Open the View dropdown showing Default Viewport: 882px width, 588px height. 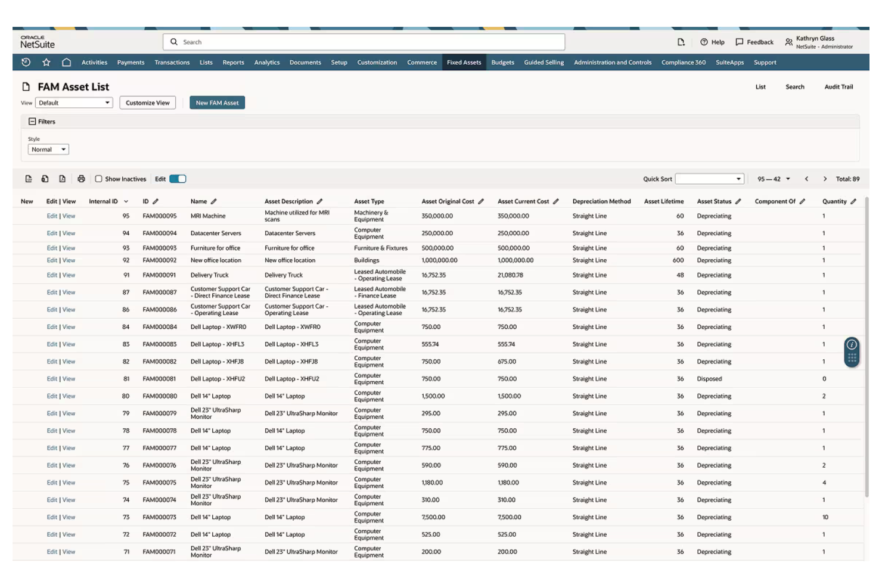tap(73, 102)
